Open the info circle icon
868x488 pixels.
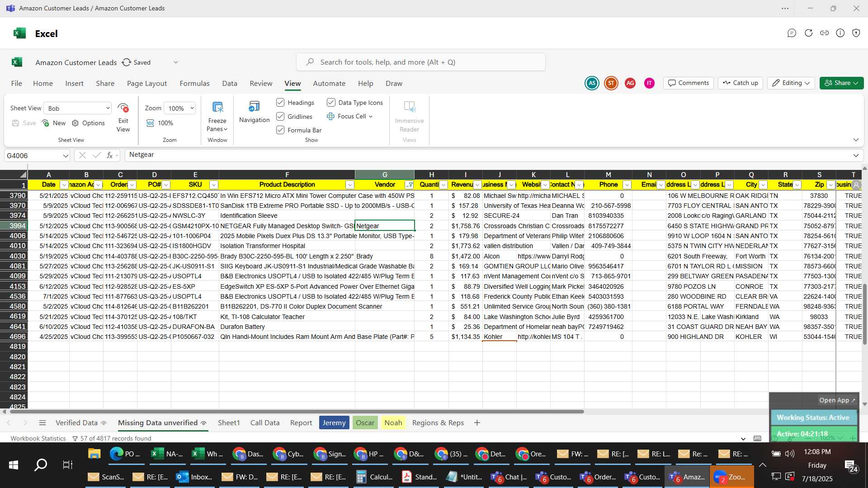coord(840,33)
